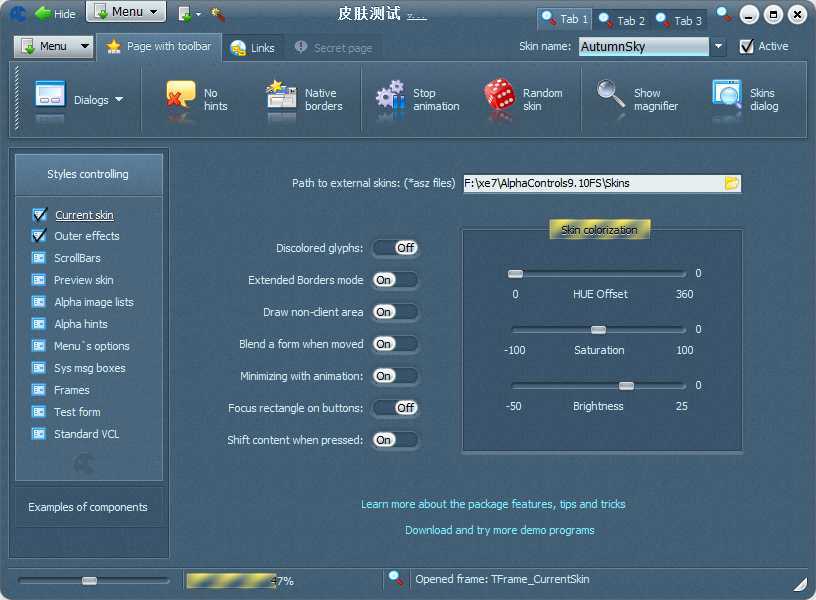Click the Stop animation gears icon
This screenshot has height=600, width=816.
[390, 96]
